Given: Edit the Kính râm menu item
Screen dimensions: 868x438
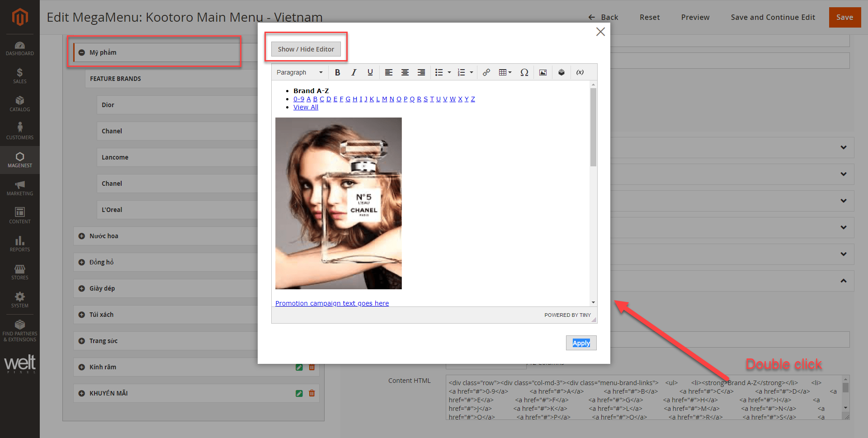Looking at the screenshot, I should point(299,367).
